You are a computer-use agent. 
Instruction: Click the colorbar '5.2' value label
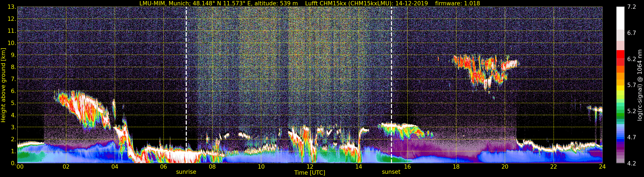pos(632,111)
